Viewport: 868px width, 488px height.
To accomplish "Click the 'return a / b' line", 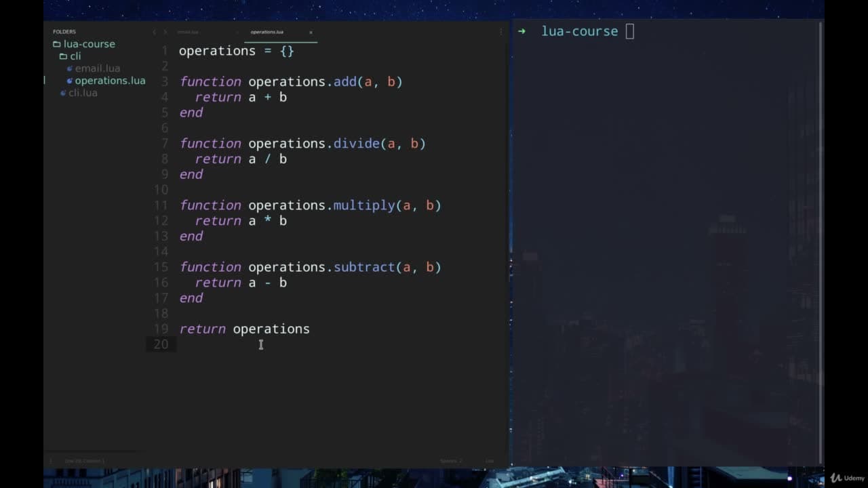I will (x=241, y=159).
